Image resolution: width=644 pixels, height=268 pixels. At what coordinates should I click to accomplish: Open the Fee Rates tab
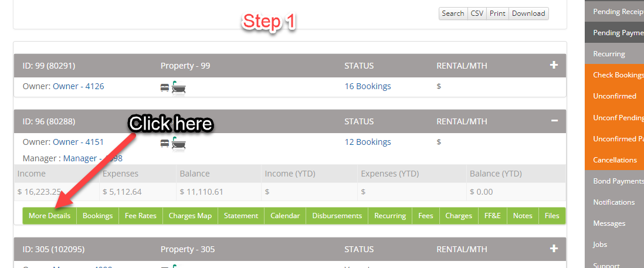[141, 216]
